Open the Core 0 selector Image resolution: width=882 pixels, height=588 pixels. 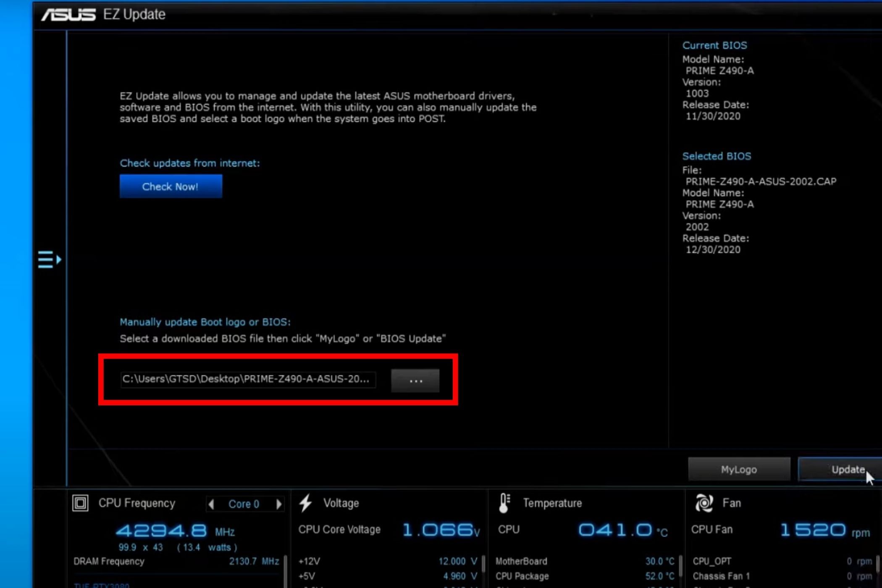244,504
